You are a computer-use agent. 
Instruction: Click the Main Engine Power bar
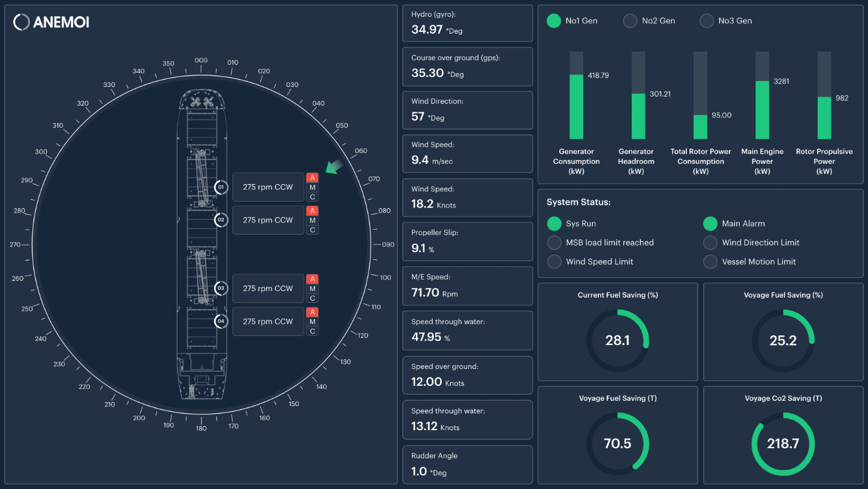point(762,95)
